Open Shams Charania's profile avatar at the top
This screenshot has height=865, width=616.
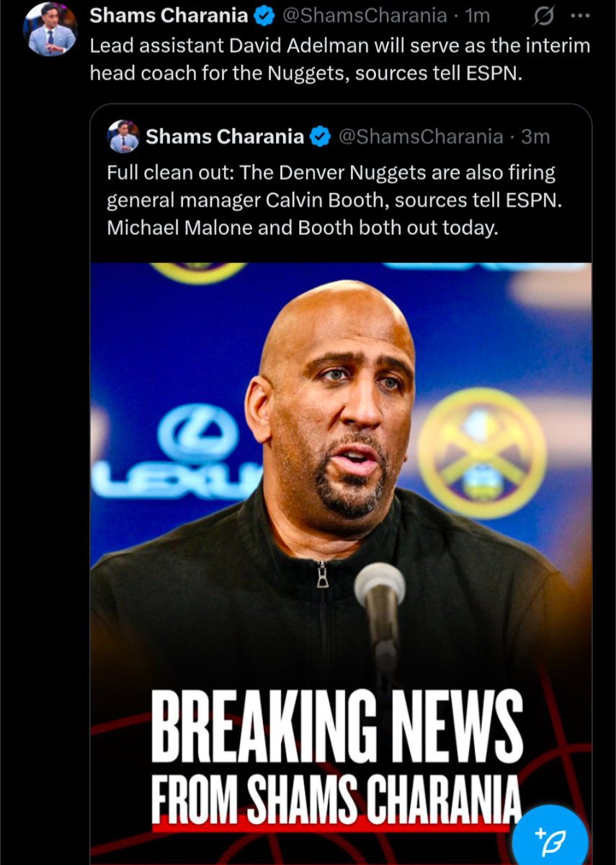[x=50, y=29]
